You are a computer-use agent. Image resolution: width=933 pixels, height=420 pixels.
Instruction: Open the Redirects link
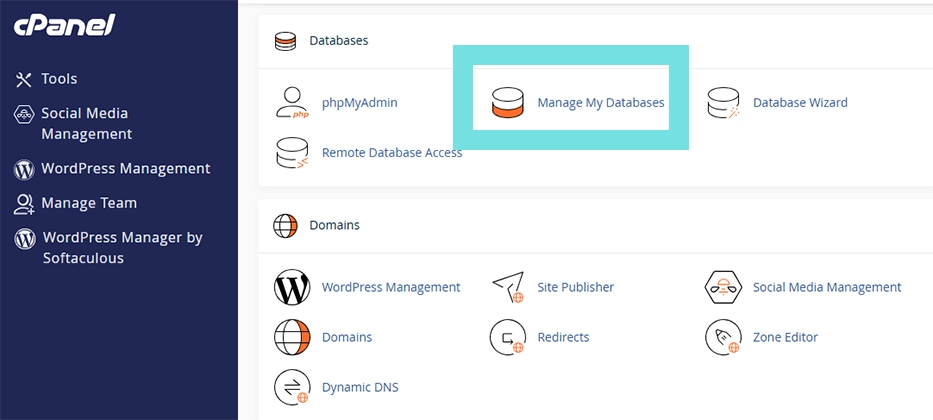(x=563, y=337)
